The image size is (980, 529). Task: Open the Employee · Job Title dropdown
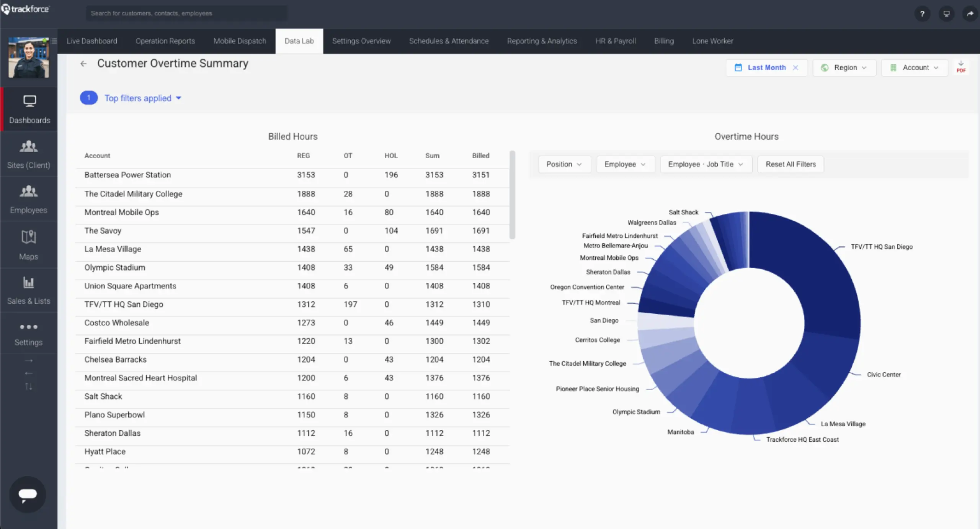click(x=706, y=164)
